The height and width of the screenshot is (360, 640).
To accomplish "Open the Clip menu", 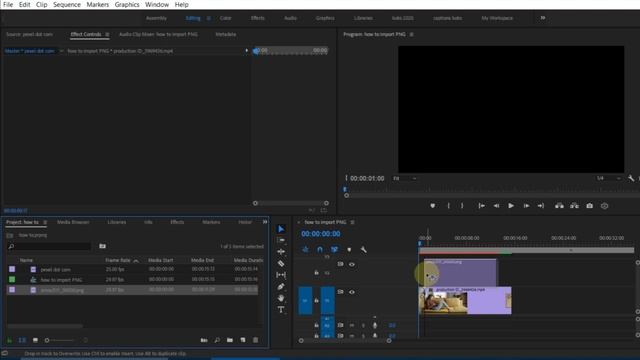I will [42, 4].
